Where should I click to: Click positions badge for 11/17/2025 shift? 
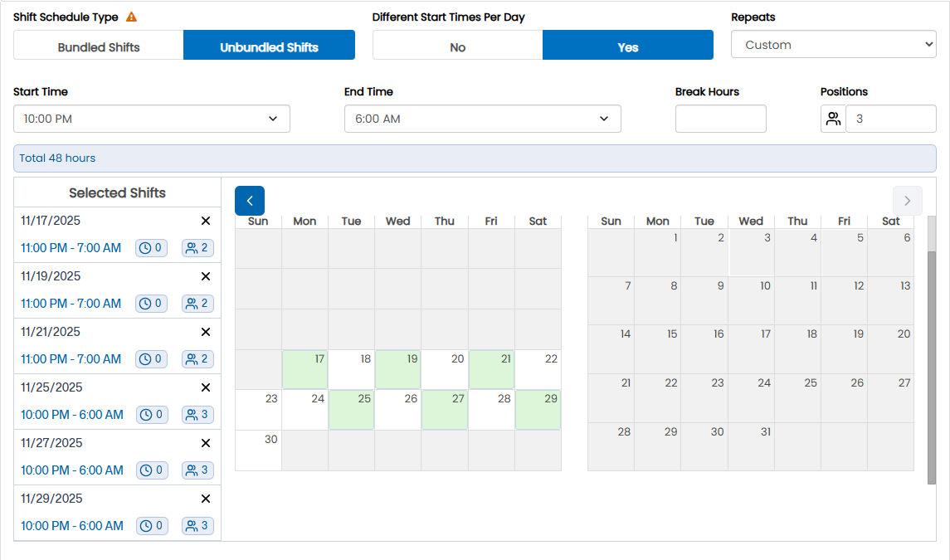[x=197, y=248]
